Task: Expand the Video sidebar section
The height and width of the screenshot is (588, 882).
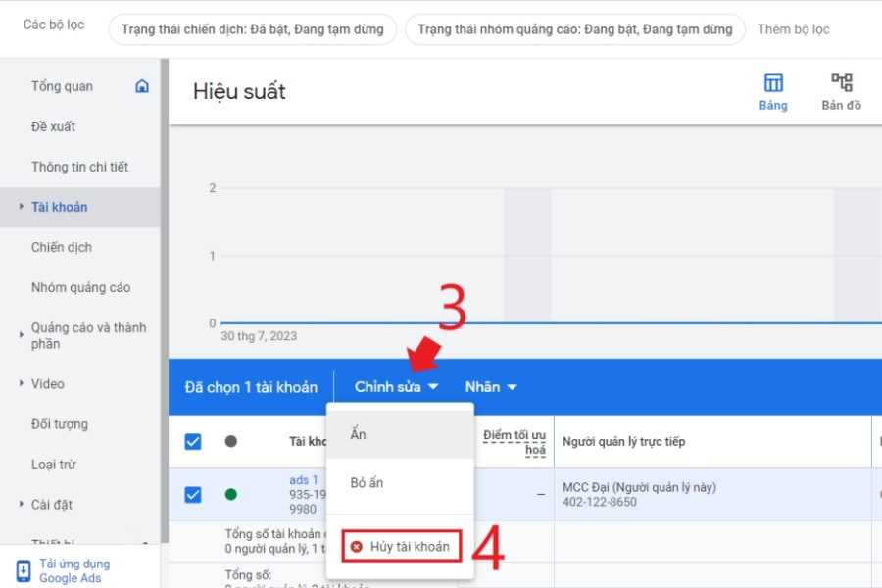Action: [x=22, y=383]
